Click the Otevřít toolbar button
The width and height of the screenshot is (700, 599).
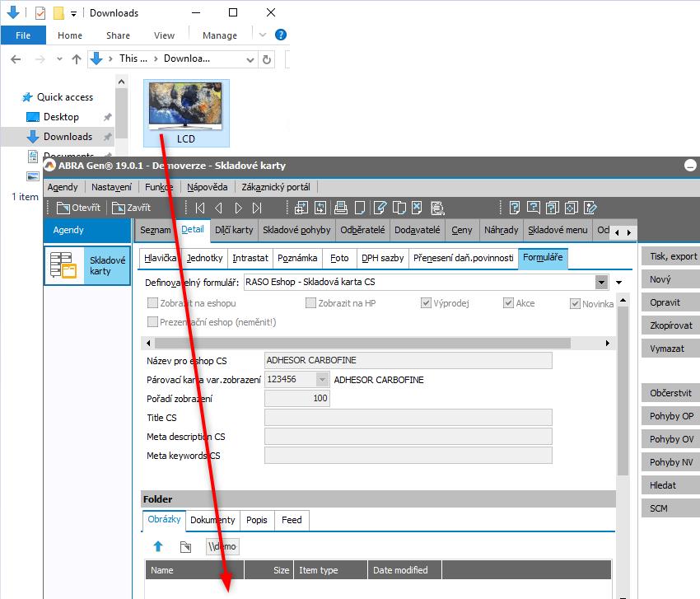pos(78,208)
